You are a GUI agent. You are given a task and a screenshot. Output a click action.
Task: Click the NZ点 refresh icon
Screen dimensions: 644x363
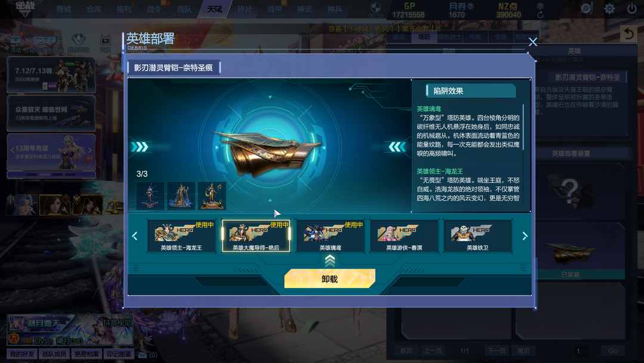click(x=540, y=15)
